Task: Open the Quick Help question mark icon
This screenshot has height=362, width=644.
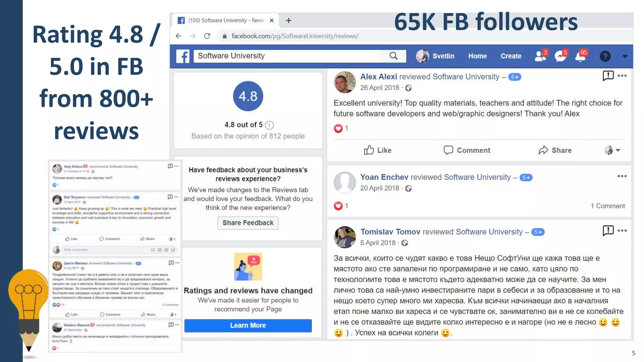Action: pos(605,56)
